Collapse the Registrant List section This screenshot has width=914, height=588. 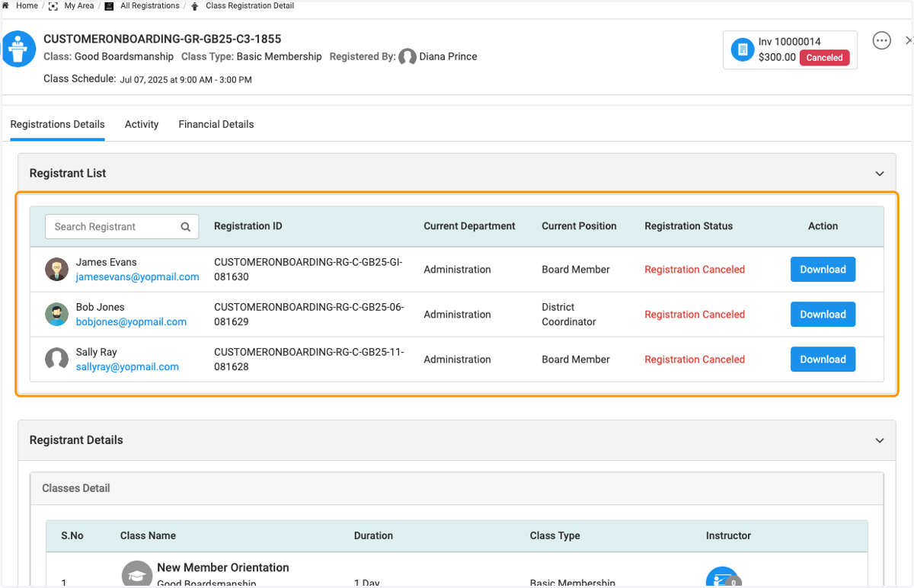pyautogui.click(x=880, y=174)
